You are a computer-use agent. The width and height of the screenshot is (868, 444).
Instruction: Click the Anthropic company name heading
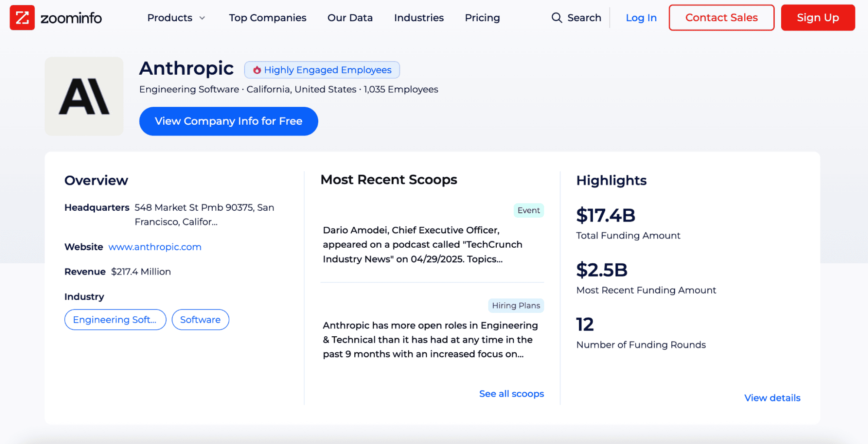pos(186,68)
